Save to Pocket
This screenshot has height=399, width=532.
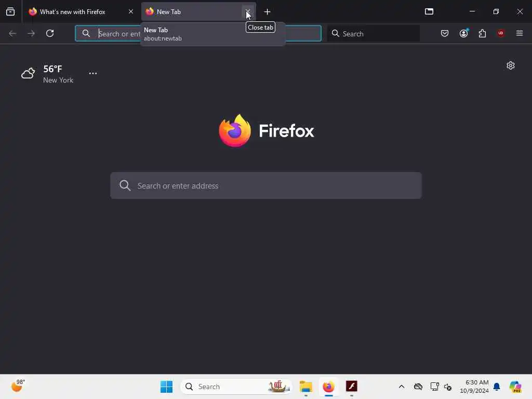click(x=445, y=33)
